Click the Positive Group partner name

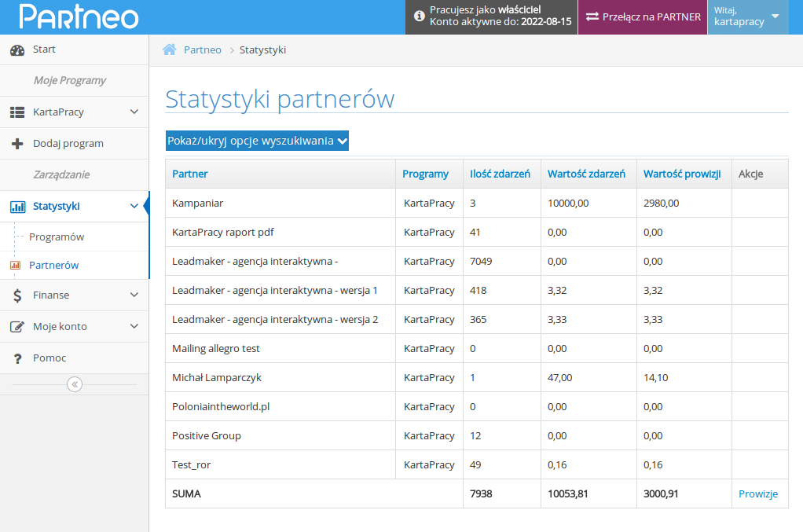(207, 436)
